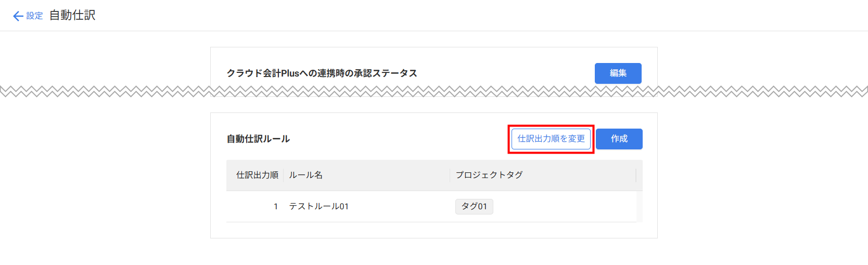Click divider between ルール名 and プロジェクトタグ headers
The image size is (868, 265).
pyautogui.click(x=450, y=175)
